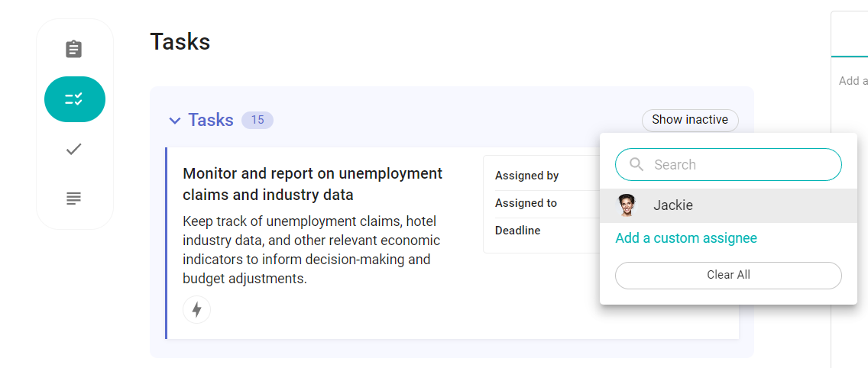
Task: Click the lightning bolt icon under the task
Action: [x=196, y=309]
